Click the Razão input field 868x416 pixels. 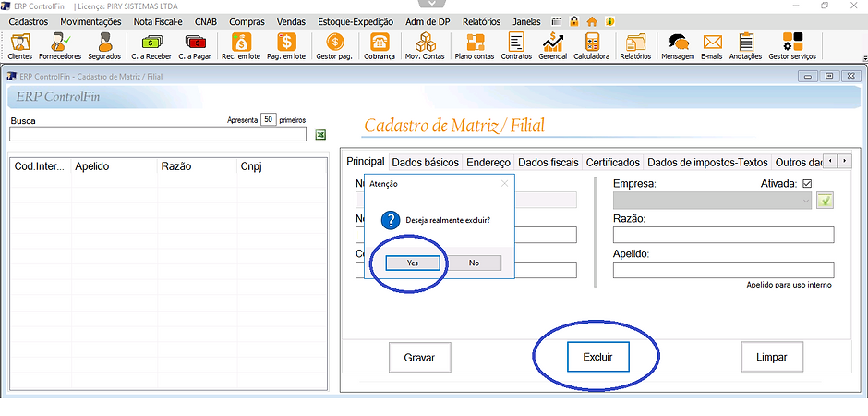click(x=723, y=235)
